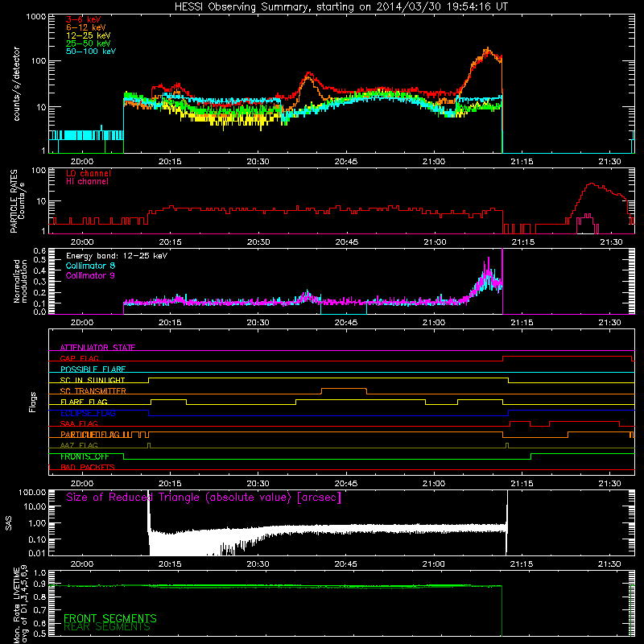Click the 3-6 keV bump near 20:39

[x=309, y=74]
